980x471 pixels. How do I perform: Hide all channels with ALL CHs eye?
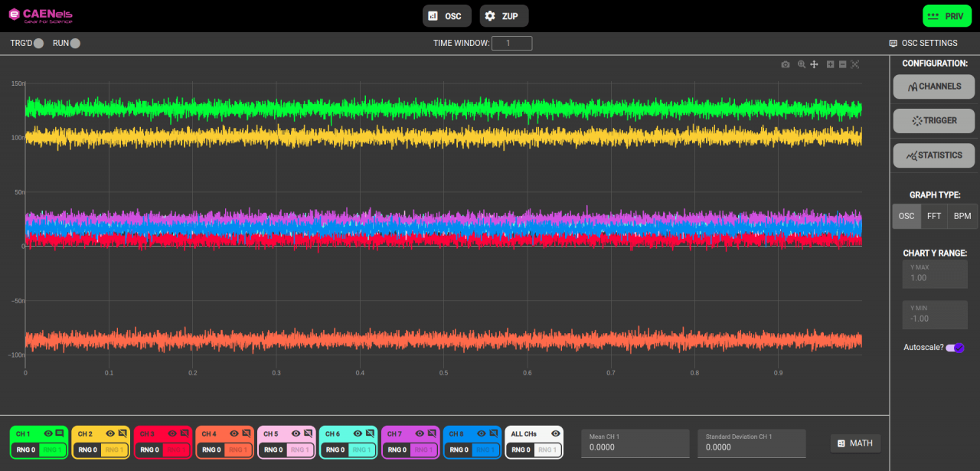[556, 433]
